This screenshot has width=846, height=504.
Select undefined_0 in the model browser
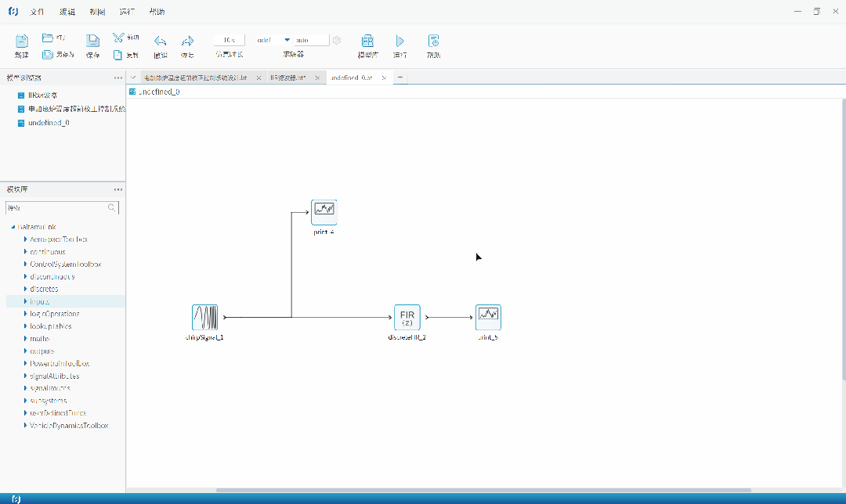(x=49, y=123)
